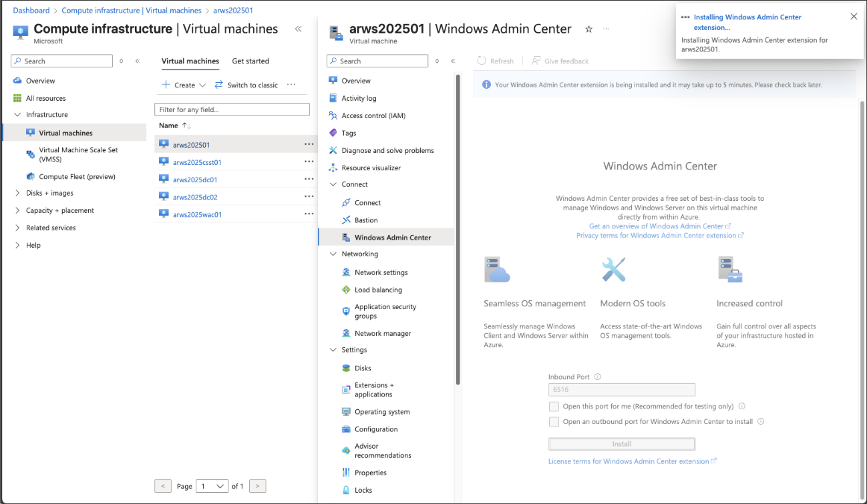Click the Filter for any field box
The width and height of the screenshot is (867, 504).
[x=232, y=109]
